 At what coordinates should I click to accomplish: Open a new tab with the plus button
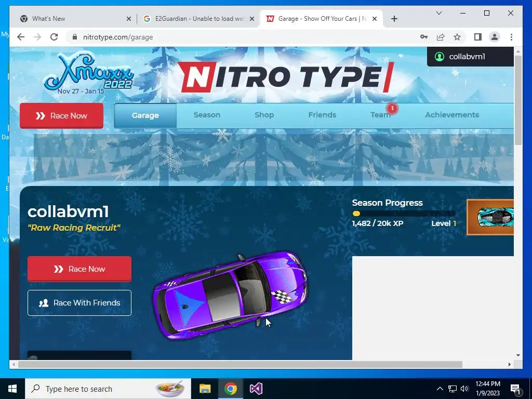coord(394,19)
